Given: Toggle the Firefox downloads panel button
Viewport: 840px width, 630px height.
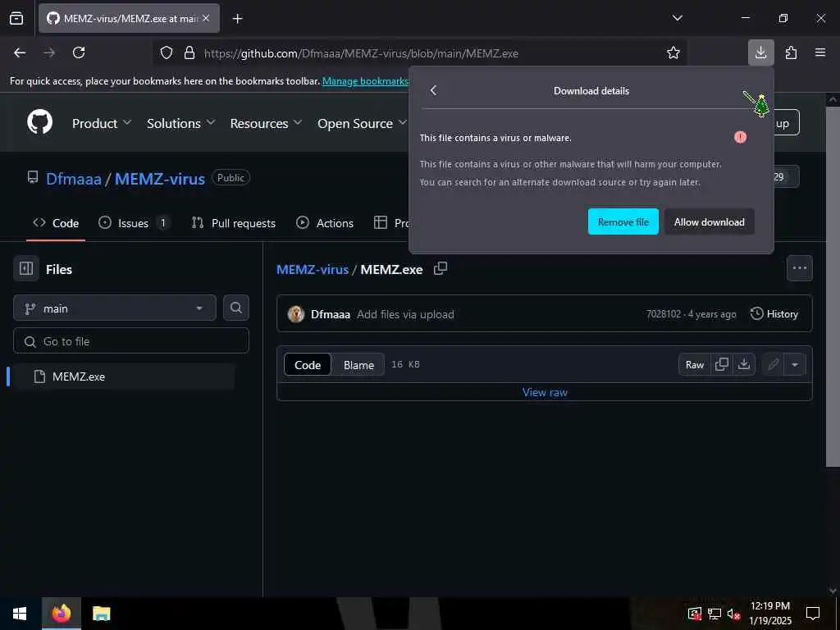Looking at the screenshot, I should [x=760, y=52].
